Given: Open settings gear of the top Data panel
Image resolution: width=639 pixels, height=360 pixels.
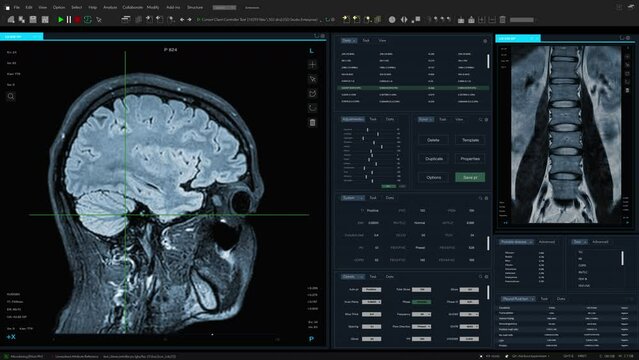Looking at the screenshot, I should 485,41.
